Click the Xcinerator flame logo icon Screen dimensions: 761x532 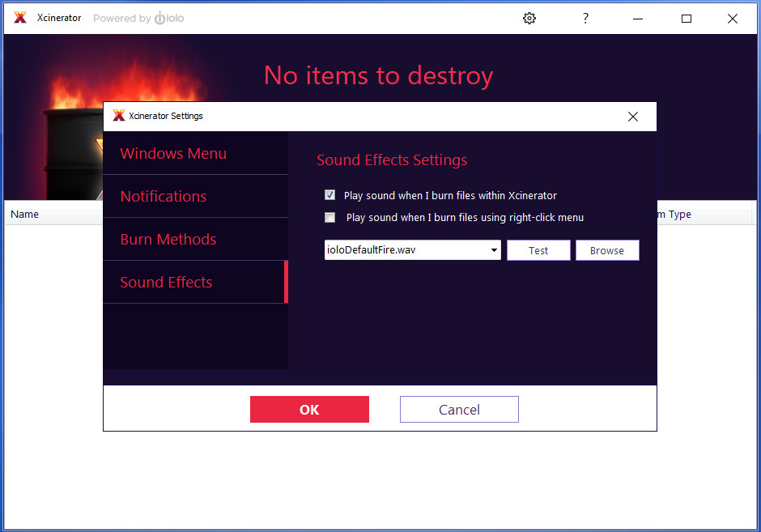click(19, 17)
